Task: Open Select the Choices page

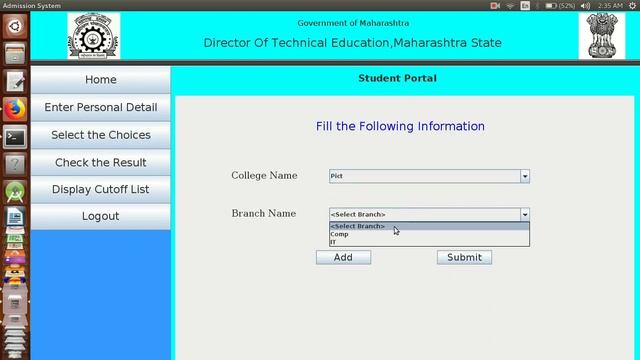Action: (x=101, y=135)
